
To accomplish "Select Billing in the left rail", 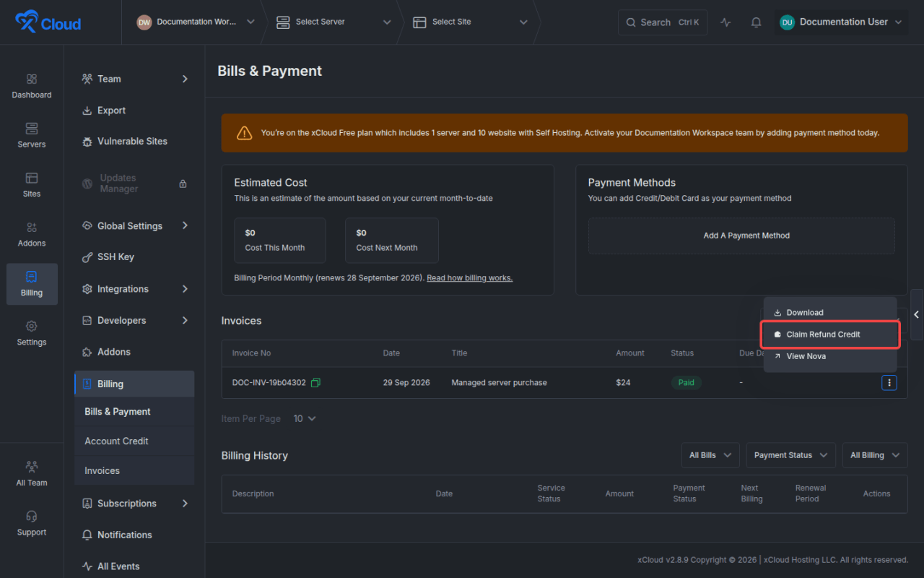I will (x=32, y=284).
